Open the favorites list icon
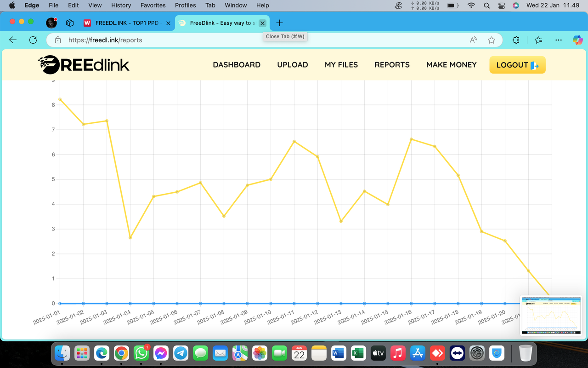This screenshot has width=588, height=368. [x=538, y=40]
